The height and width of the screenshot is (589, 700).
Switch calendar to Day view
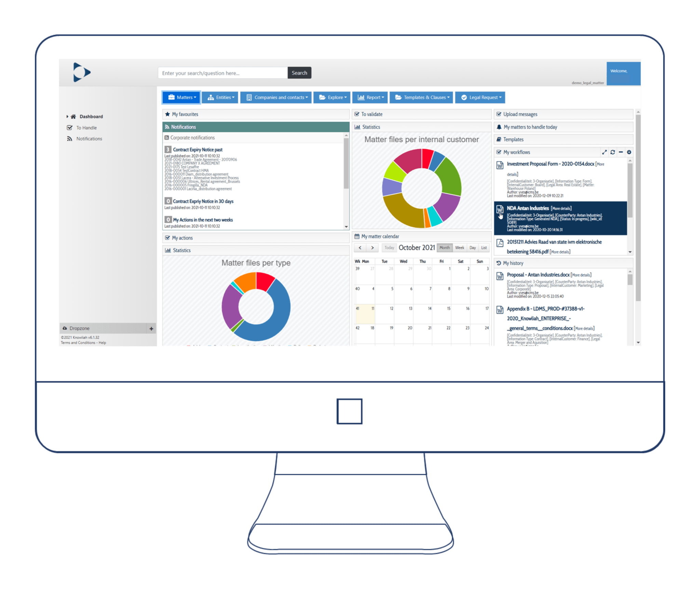[x=472, y=248]
